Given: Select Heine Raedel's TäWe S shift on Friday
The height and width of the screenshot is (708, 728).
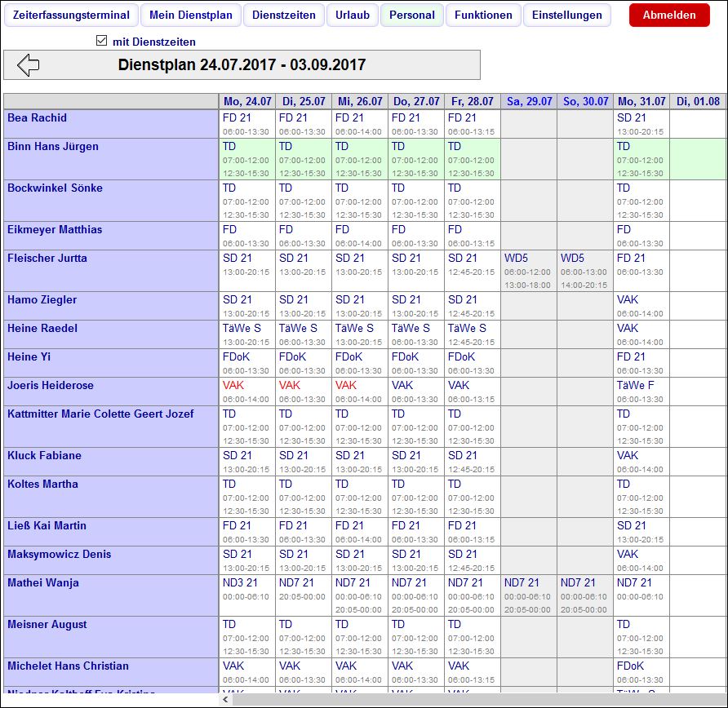Looking at the screenshot, I should click(x=467, y=328).
